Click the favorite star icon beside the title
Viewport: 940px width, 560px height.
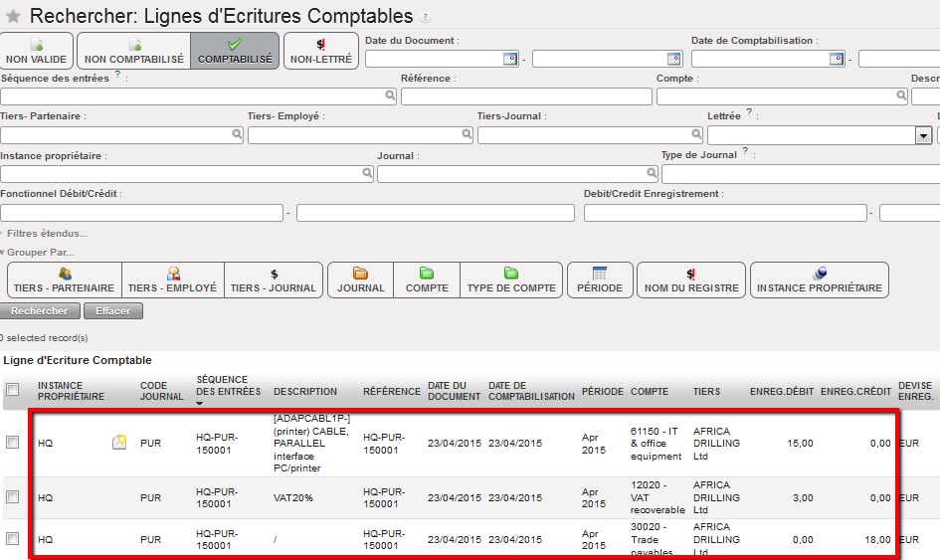[13, 16]
